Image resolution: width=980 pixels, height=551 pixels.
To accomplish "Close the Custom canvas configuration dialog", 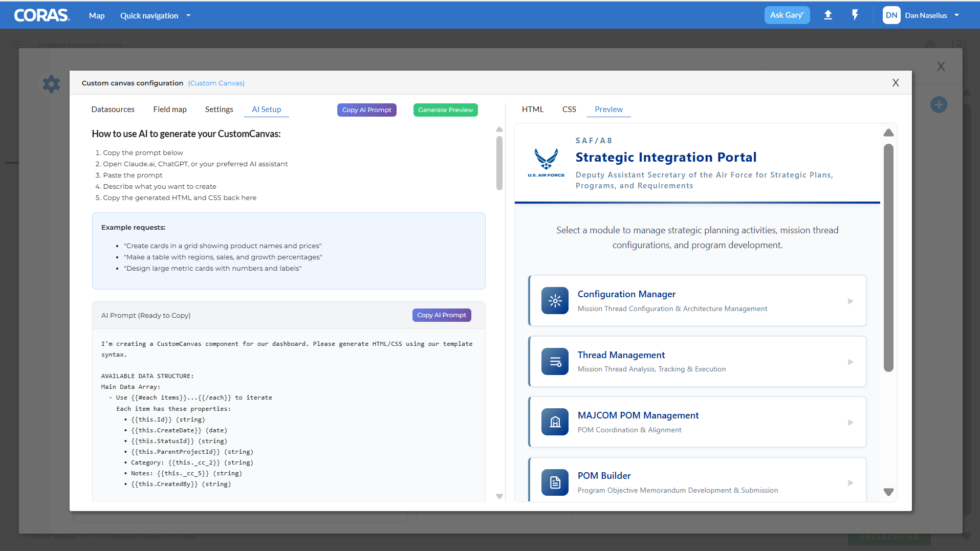I will pos(896,83).
